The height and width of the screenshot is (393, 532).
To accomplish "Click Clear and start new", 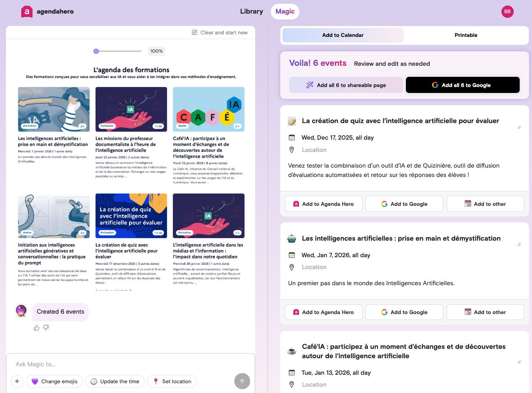I will click(220, 33).
